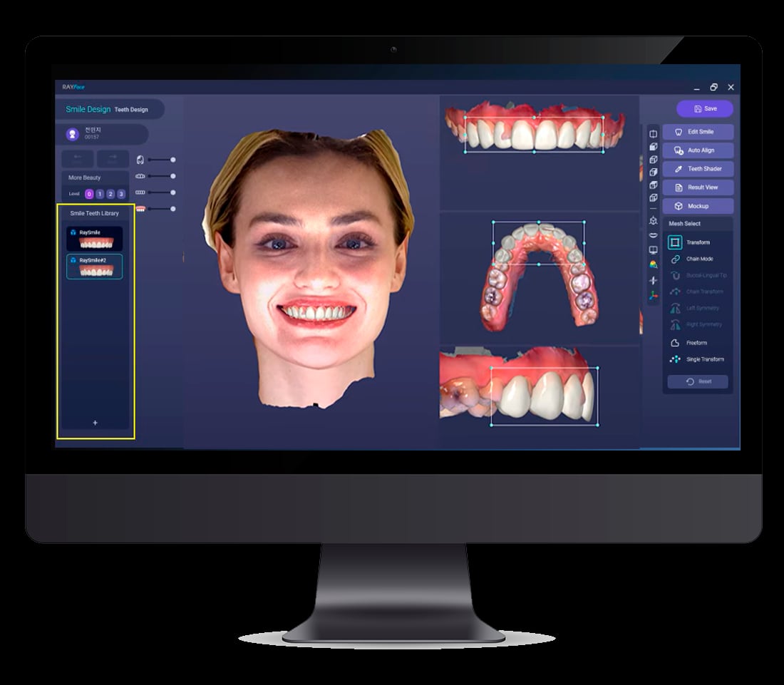Run Auto Align
Viewport: 784px width, 685px height.
(x=697, y=150)
